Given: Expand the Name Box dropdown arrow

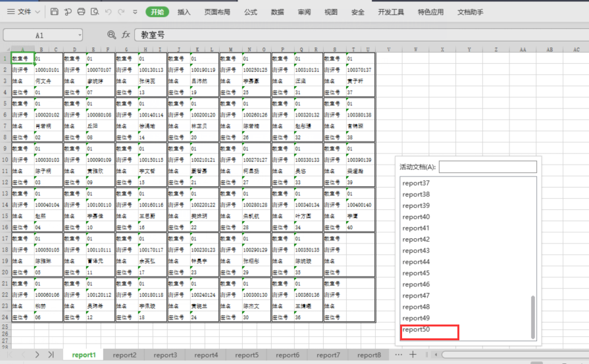Looking at the screenshot, I should 80,35.
